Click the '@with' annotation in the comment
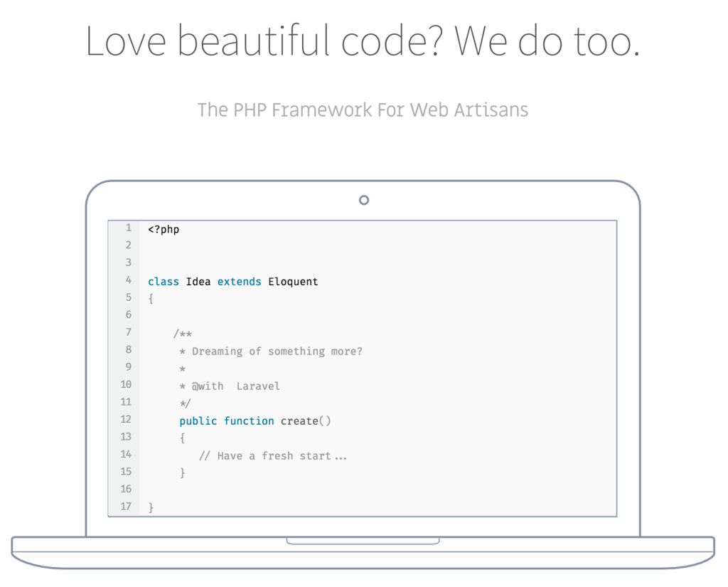This screenshot has height=587, width=728. tap(208, 386)
